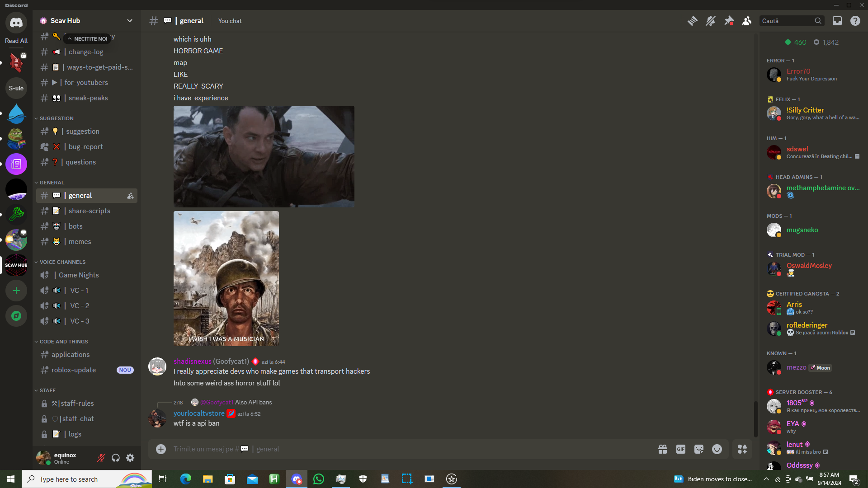
Task: Collapse the SUGGESTION category
Action: (57, 118)
